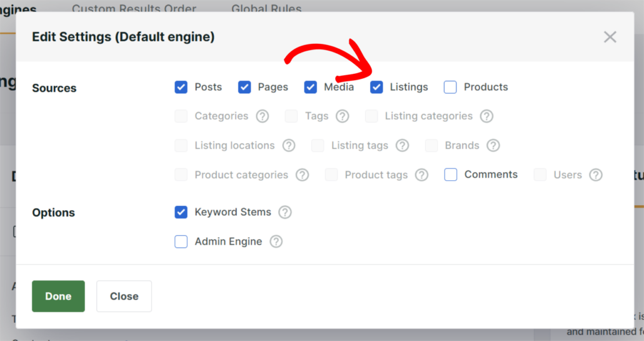Toggle the disabled Product categories checkbox

point(181,175)
